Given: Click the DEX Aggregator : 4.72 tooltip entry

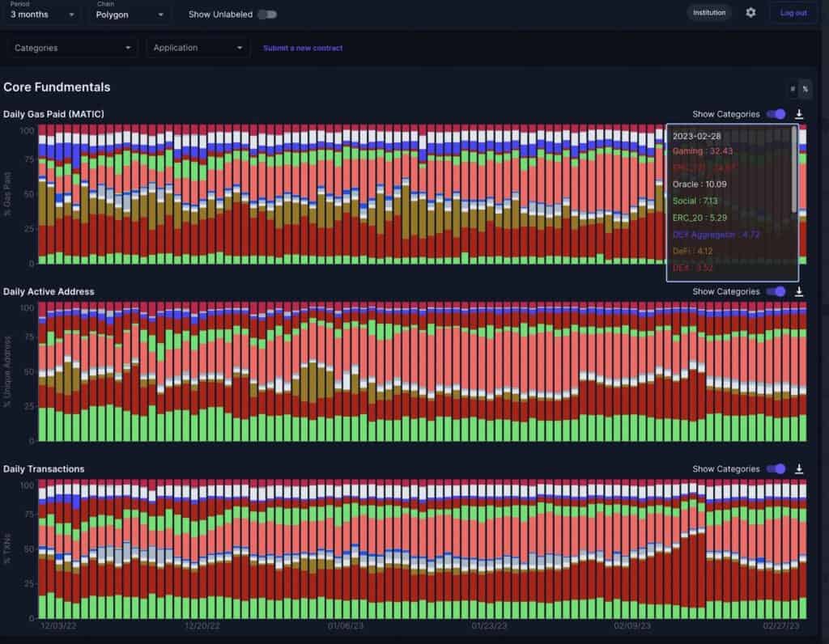Looking at the screenshot, I should pos(716,235).
